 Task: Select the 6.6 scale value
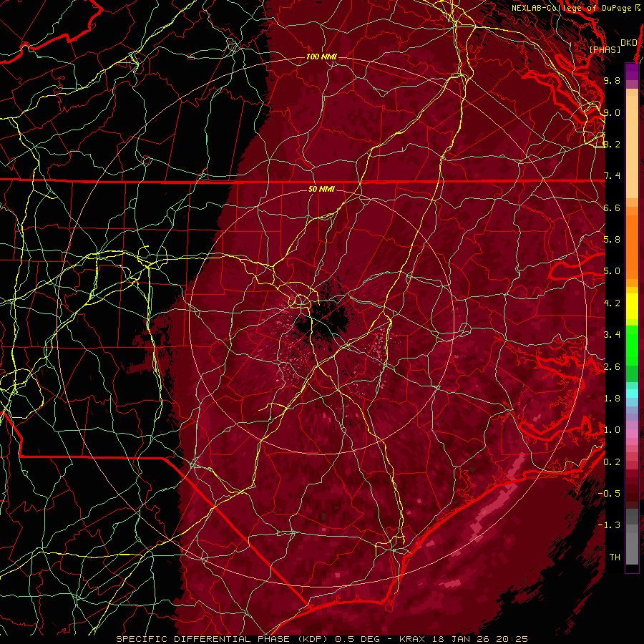(x=612, y=208)
